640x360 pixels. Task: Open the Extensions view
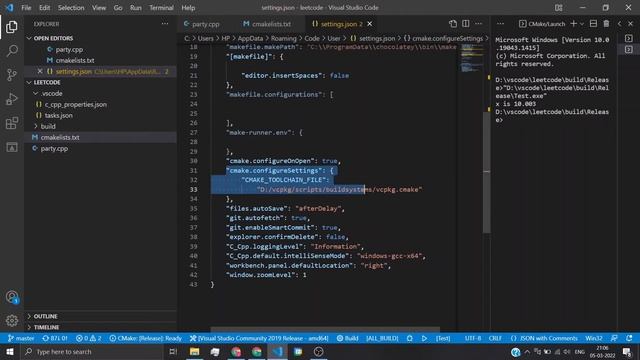(12, 123)
